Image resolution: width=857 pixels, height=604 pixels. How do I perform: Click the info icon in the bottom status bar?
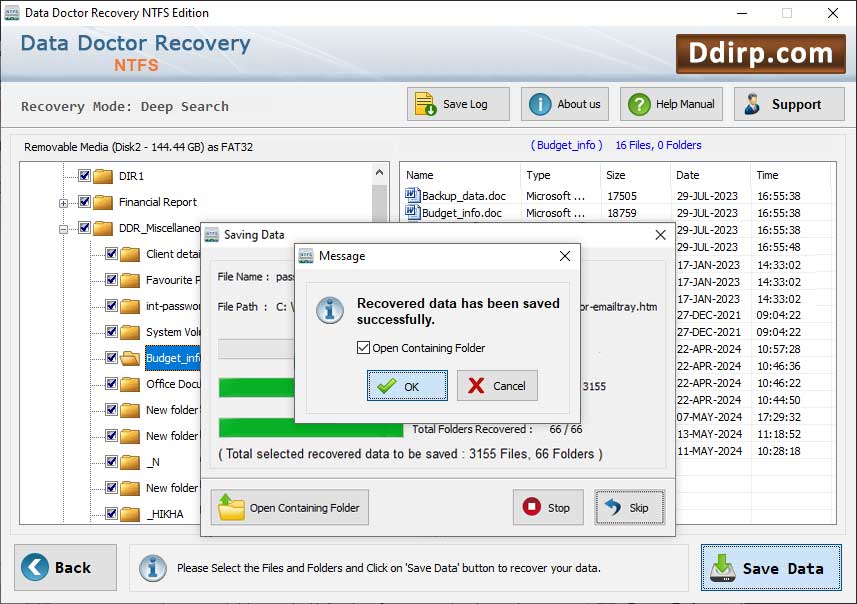[x=153, y=568]
